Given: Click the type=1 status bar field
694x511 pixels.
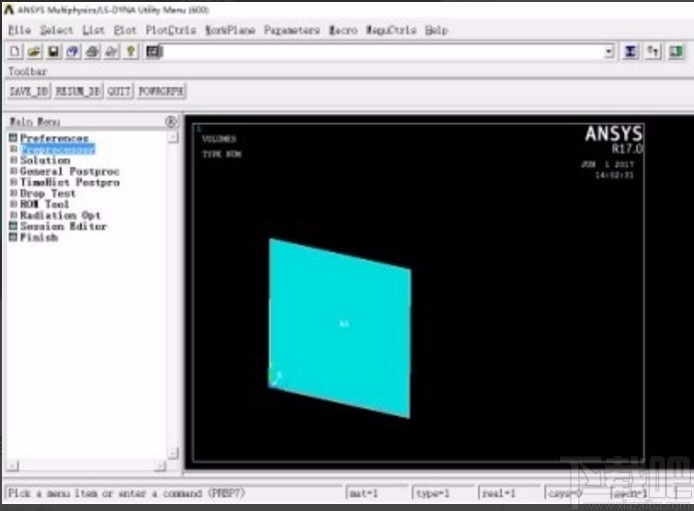Looking at the screenshot, I should pos(444,493).
